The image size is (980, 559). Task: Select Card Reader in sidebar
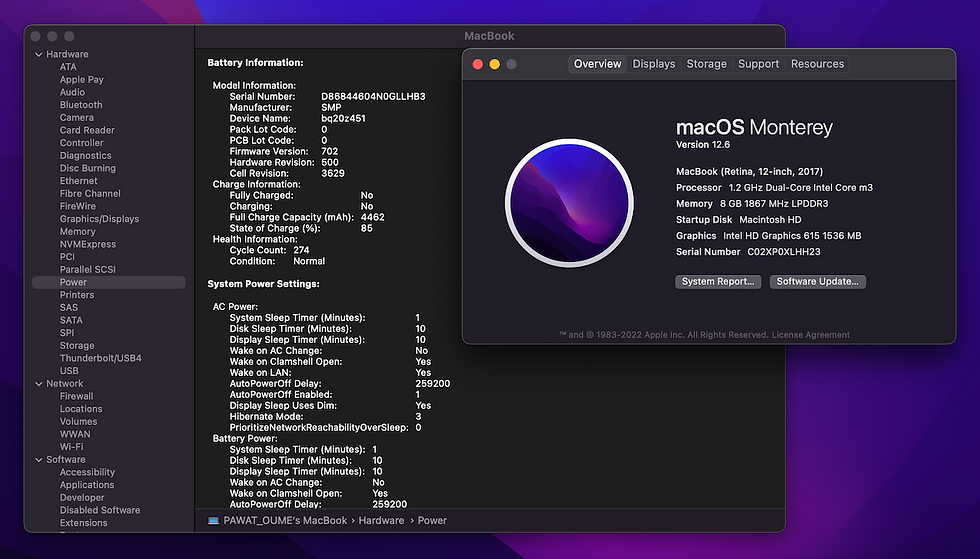tap(88, 130)
